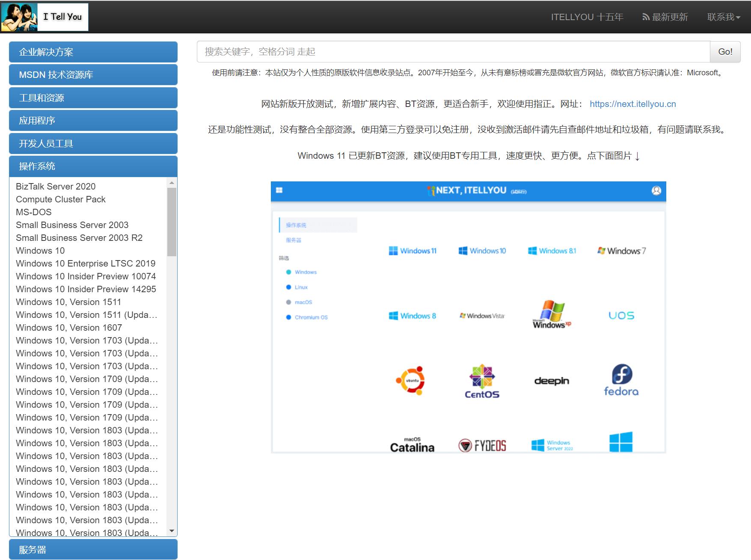Select the Windows 7 logo image
The height and width of the screenshot is (560, 751).
(x=621, y=251)
